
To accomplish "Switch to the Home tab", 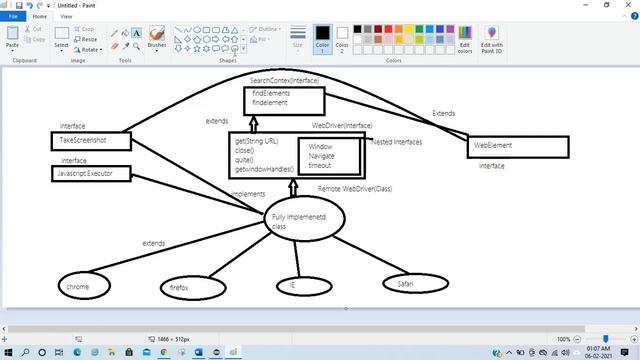I will click(x=40, y=16).
